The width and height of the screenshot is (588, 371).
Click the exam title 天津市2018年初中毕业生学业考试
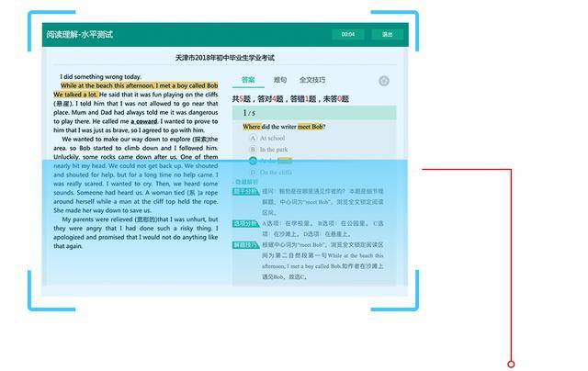click(x=225, y=58)
